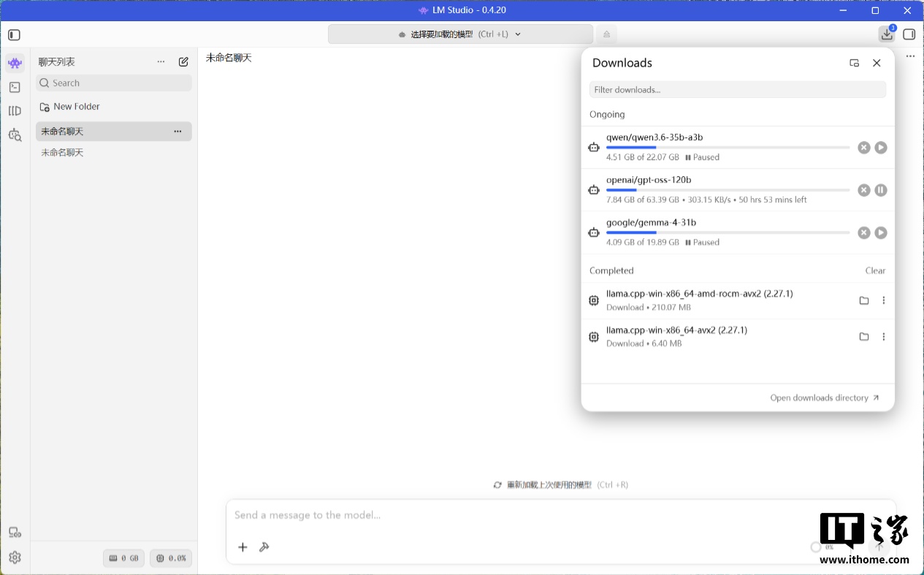924x575 pixels.
Task: Cancel the gpt-oss-120b download
Action: tap(864, 190)
